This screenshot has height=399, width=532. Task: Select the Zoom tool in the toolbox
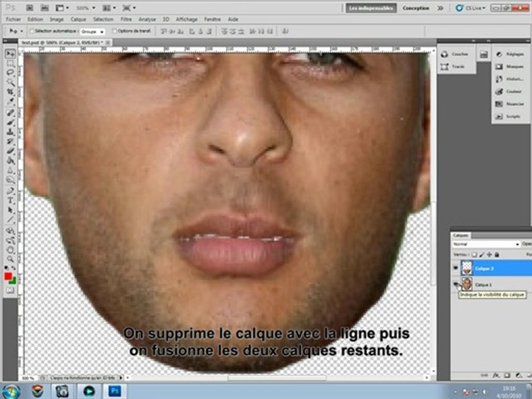pos(11,259)
